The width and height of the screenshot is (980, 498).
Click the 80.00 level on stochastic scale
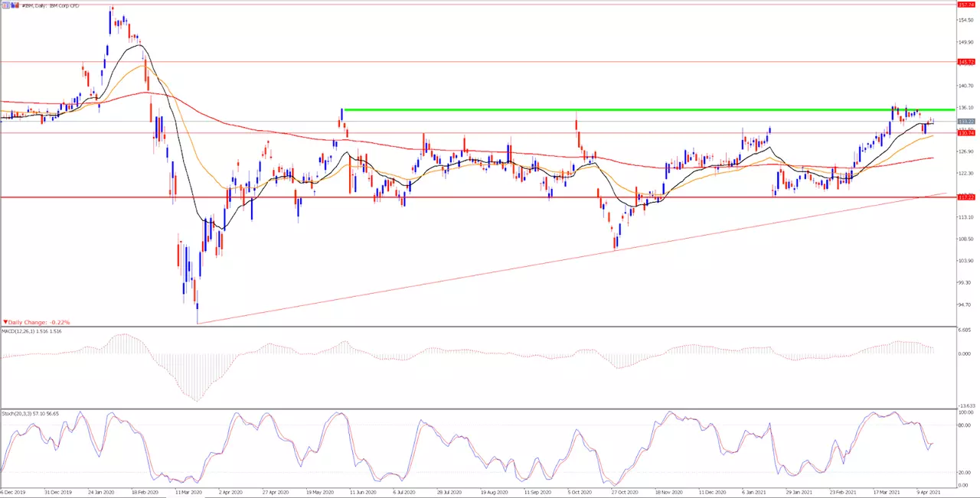tap(964, 425)
